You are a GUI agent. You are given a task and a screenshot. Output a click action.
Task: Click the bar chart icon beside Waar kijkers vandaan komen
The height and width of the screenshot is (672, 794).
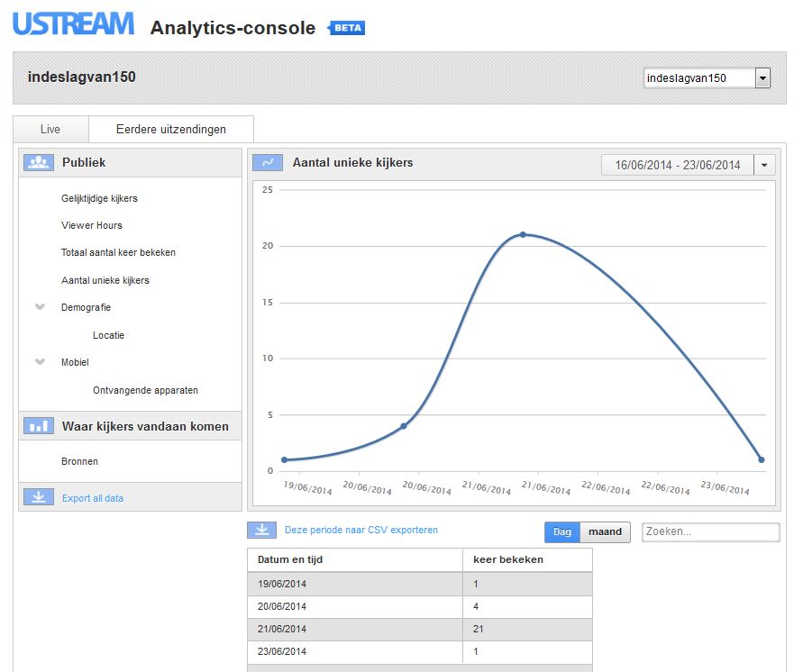pos(39,426)
